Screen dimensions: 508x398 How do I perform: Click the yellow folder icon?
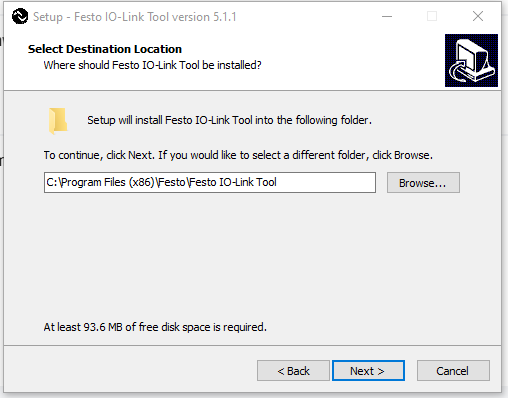point(58,121)
